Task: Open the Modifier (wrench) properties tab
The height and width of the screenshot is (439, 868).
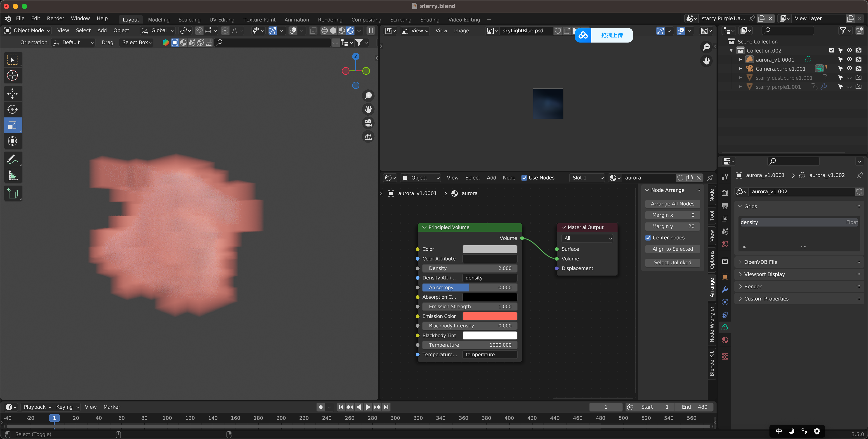Action: pyautogui.click(x=725, y=289)
